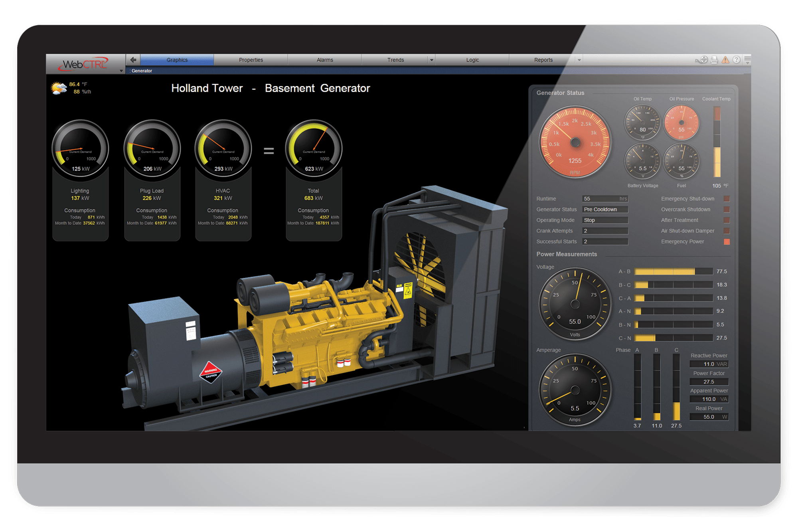
Task: Click the Phase B amperage bar
Action: pos(656,387)
